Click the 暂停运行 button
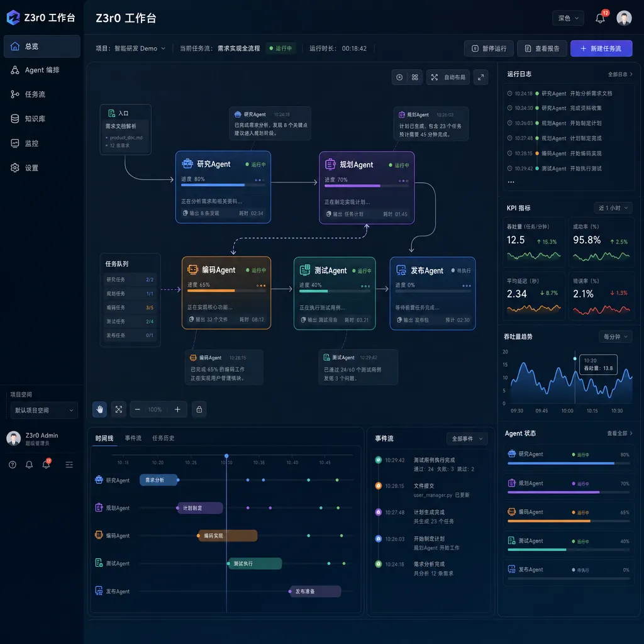The width and height of the screenshot is (644, 644). (x=489, y=48)
